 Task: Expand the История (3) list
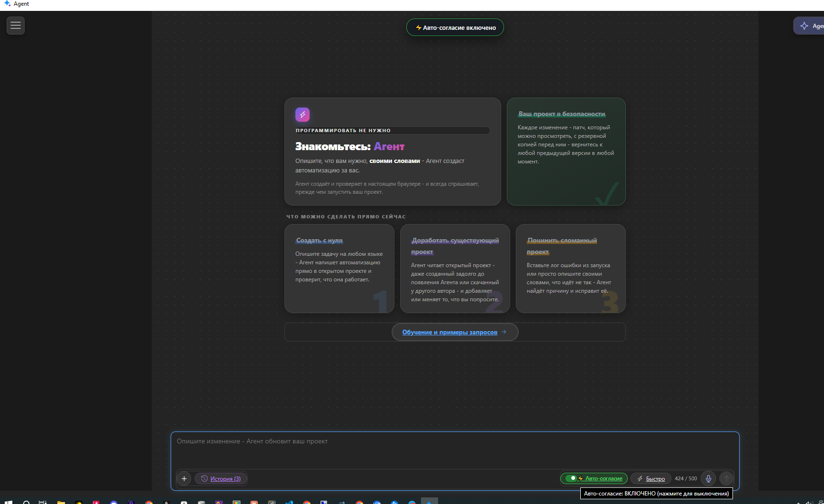(221, 478)
